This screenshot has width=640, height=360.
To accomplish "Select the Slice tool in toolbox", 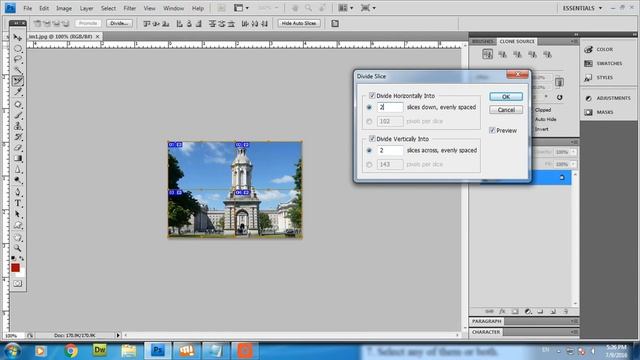I will (x=18, y=81).
